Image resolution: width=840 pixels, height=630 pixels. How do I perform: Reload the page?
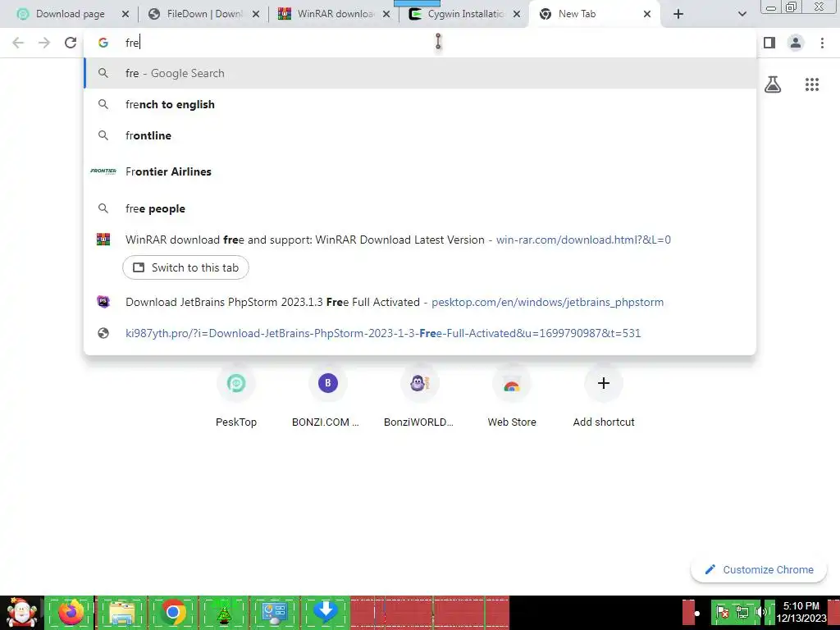pyautogui.click(x=71, y=43)
